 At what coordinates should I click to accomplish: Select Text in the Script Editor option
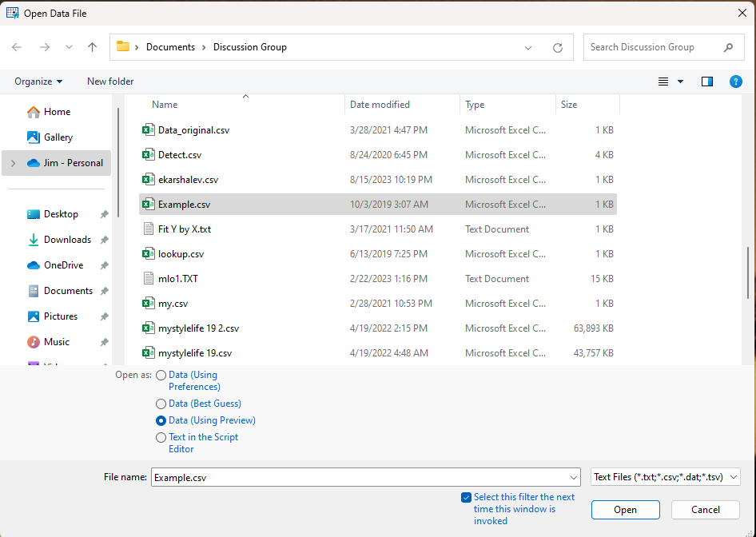pos(161,437)
